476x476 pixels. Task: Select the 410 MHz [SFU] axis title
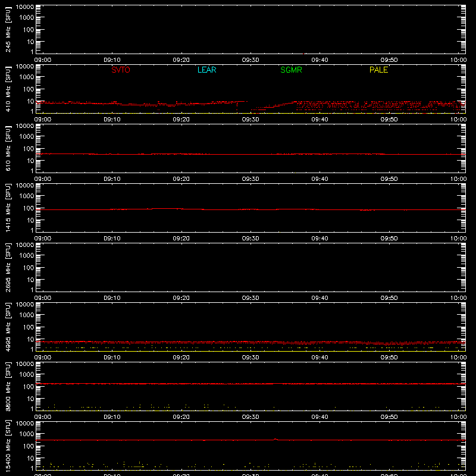pyautogui.click(x=8, y=89)
